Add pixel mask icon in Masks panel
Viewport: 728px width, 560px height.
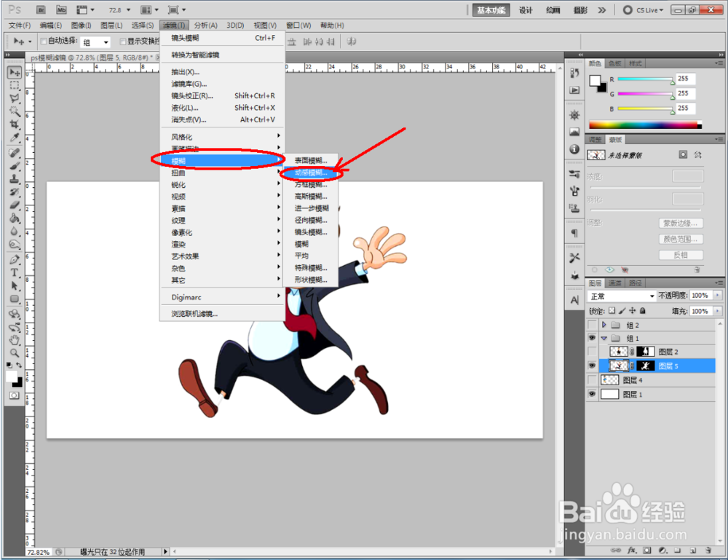[683, 154]
